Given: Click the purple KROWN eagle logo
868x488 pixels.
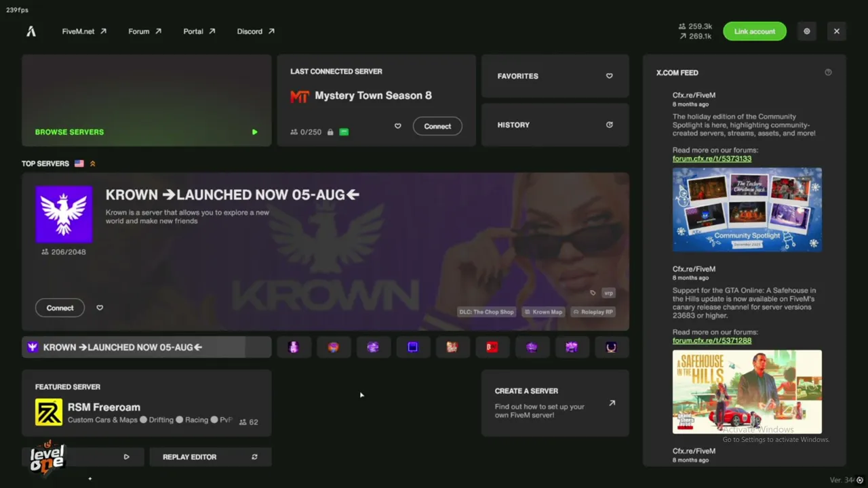Looking at the screenshot, I should point(64,214).
